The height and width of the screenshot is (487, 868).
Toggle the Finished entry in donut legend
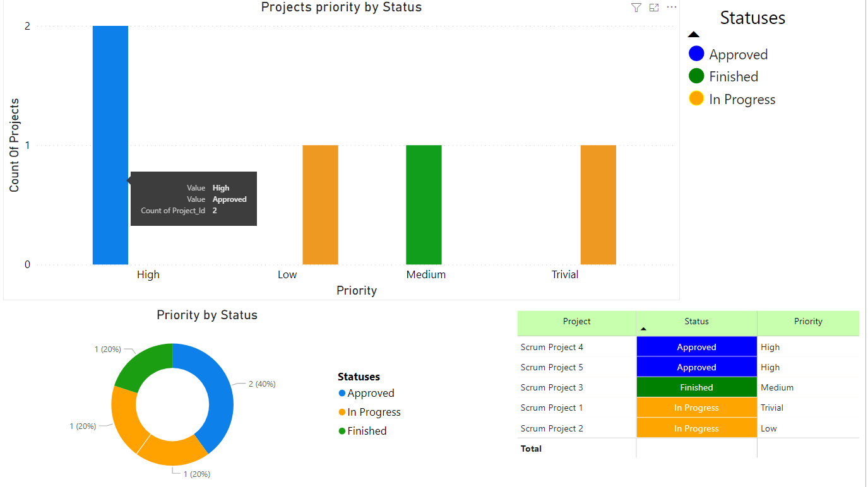pyautogui.click(x=367, y=430)
